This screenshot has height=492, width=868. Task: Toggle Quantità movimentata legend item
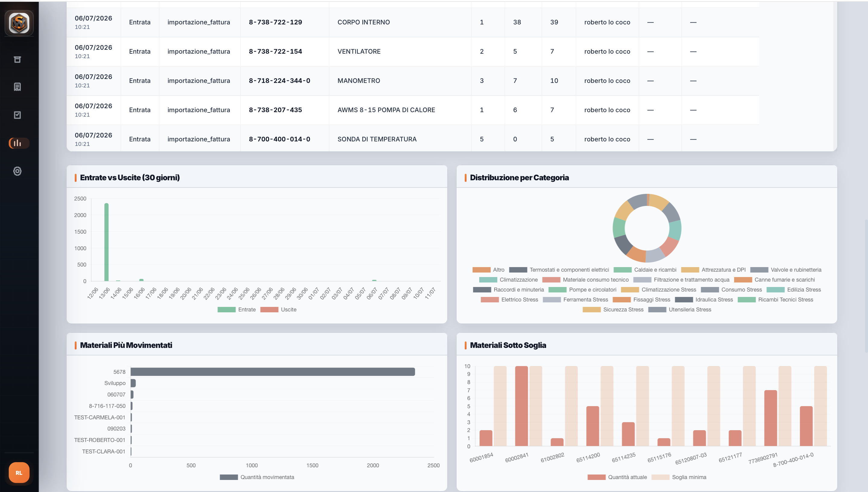[257, 477]
